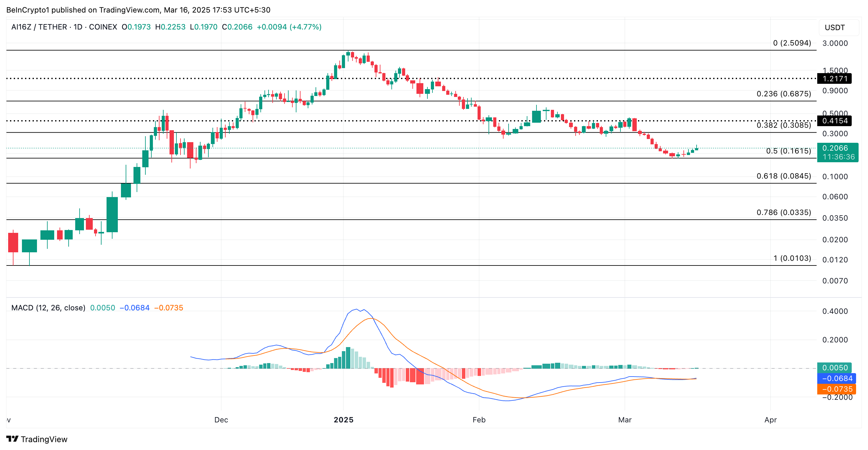Click the 0.236 (0.6875) Fibonacci label
868x450 pixels.
[783, 94]
